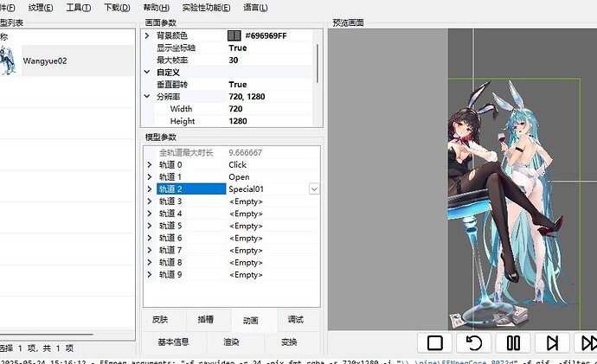Edit the Height value 1280
The width and height of the screenshot is (597, 364).
coord(238,121)
